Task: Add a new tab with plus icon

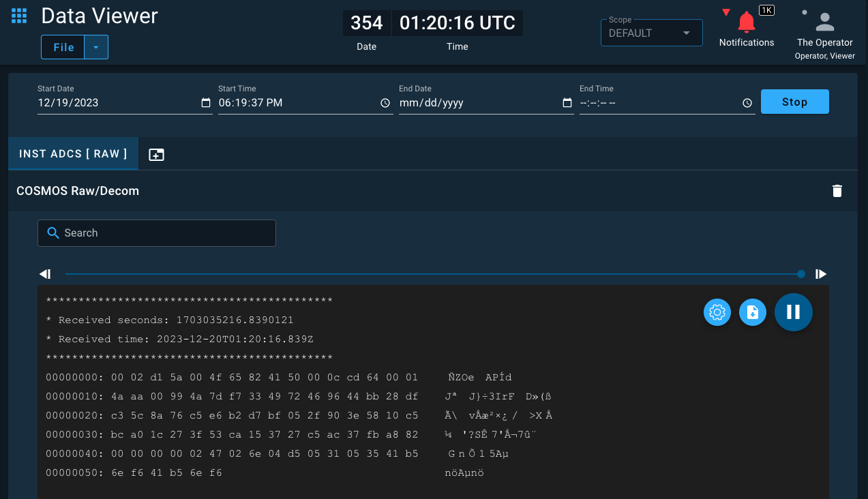Action: tap(156, 154)
